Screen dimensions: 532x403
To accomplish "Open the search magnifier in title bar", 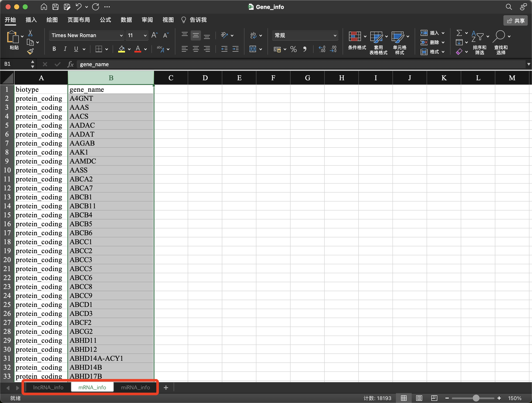I will pos(509,7).
